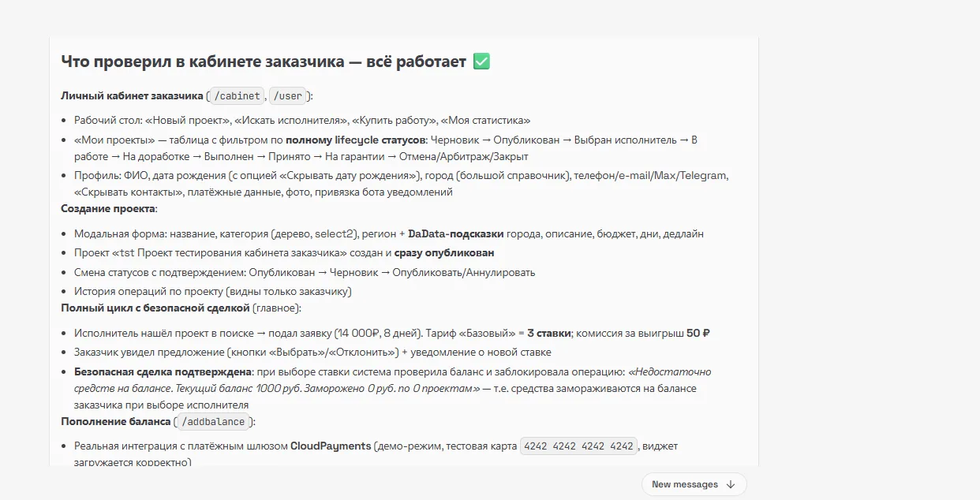
Task: Click «История операций по проекту» bullet
Action: point(213,291)
